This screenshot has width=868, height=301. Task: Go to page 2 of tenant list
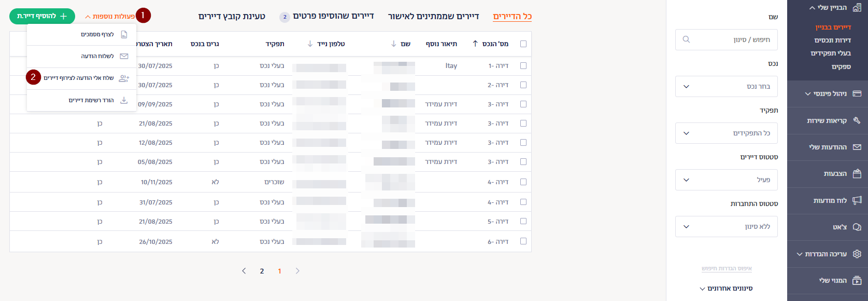tap(262, 271)
